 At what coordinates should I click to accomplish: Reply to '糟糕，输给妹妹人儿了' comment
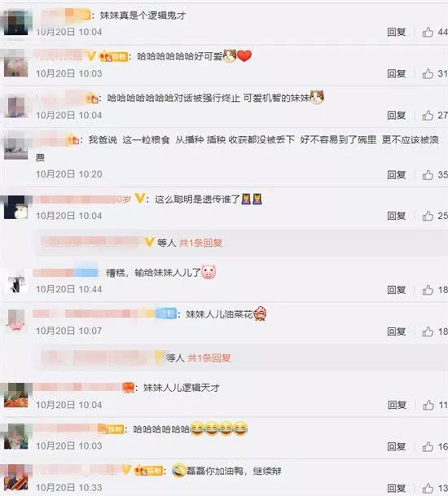pyautogui.click(x=397, y=289)
